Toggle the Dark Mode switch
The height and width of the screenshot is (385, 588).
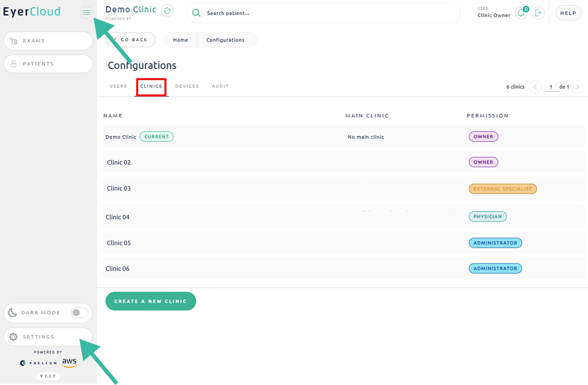point(79,313)
